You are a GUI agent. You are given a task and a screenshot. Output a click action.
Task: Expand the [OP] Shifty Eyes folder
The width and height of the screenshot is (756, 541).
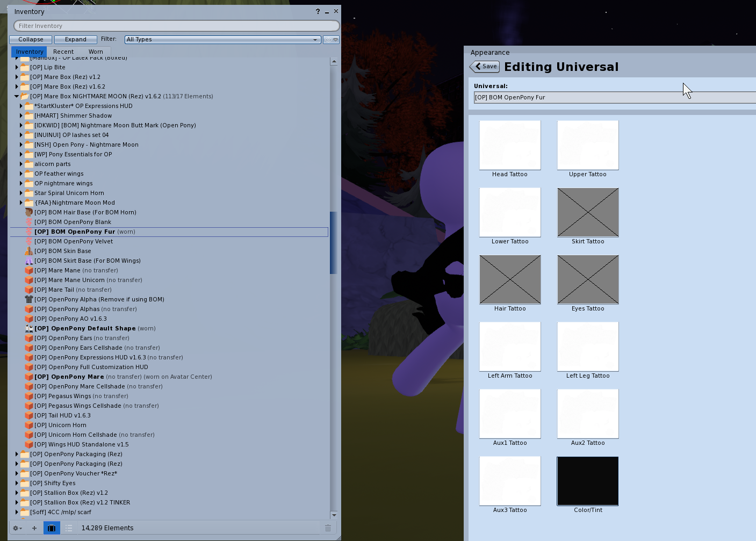pyautogui.click(x=17, y=483)
